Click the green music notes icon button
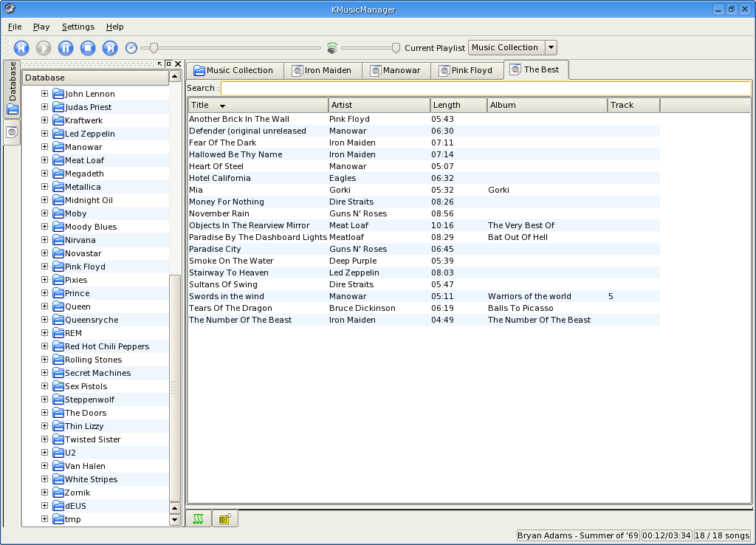The height and width of the screenshot is (545, 756). [198, 519]
